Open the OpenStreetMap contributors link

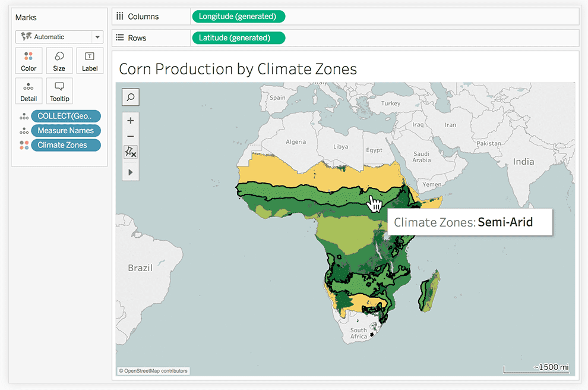153,371
